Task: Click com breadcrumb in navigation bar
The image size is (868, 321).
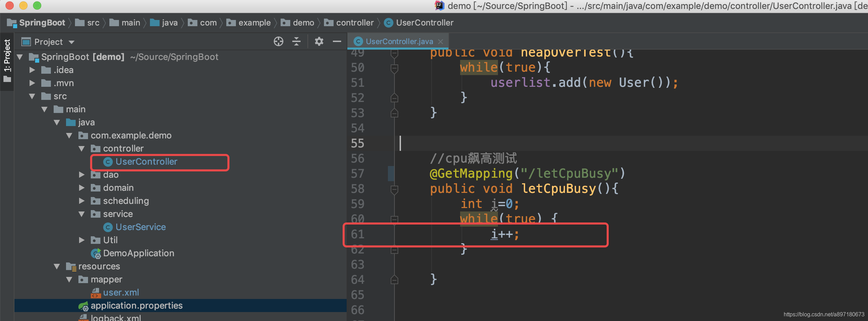Action: point(203,23)
